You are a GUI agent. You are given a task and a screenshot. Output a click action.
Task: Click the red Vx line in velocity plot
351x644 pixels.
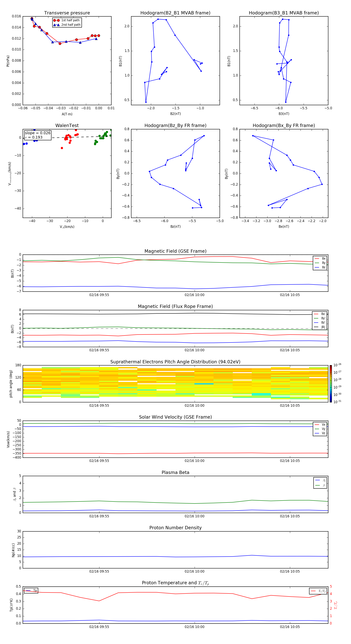pos(175,453)
